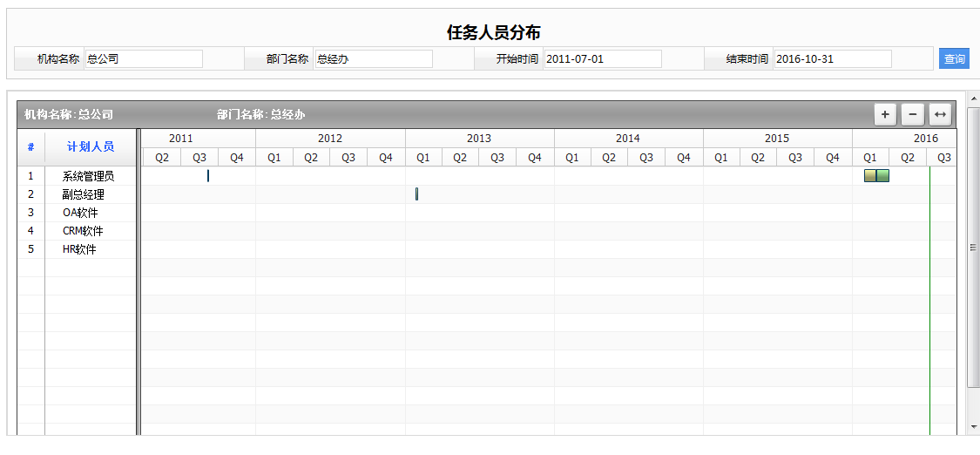Click the 系统管理员 task marker in 2011 Q3
Screen dimensions: 980x455
pos(208,176)
